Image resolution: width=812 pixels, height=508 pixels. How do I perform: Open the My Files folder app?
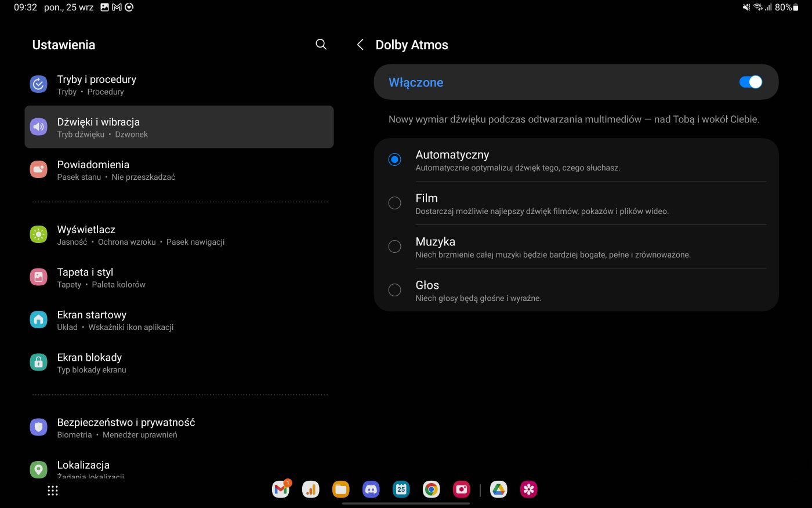click(341, 489)
